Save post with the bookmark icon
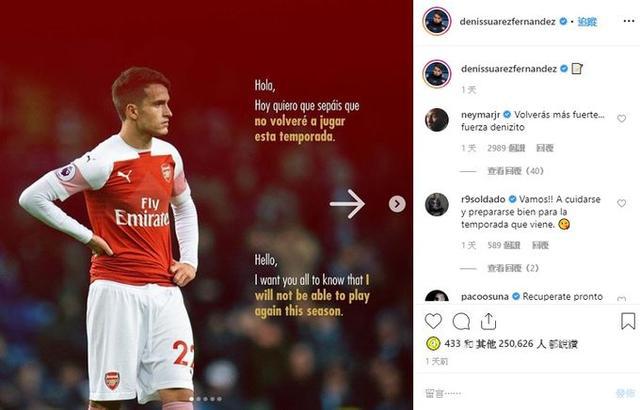Viewport: 640px width, 410px height. (x=627, y=321)
